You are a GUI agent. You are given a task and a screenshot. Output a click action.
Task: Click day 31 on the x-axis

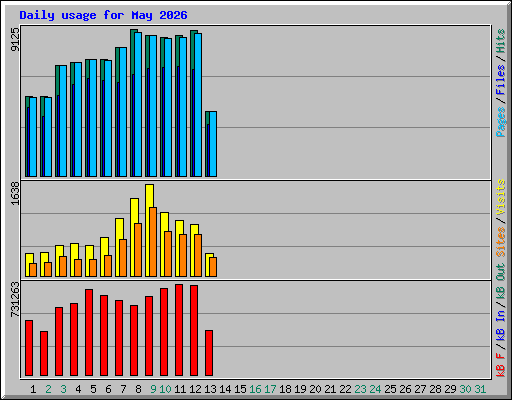tap(480, 389)
